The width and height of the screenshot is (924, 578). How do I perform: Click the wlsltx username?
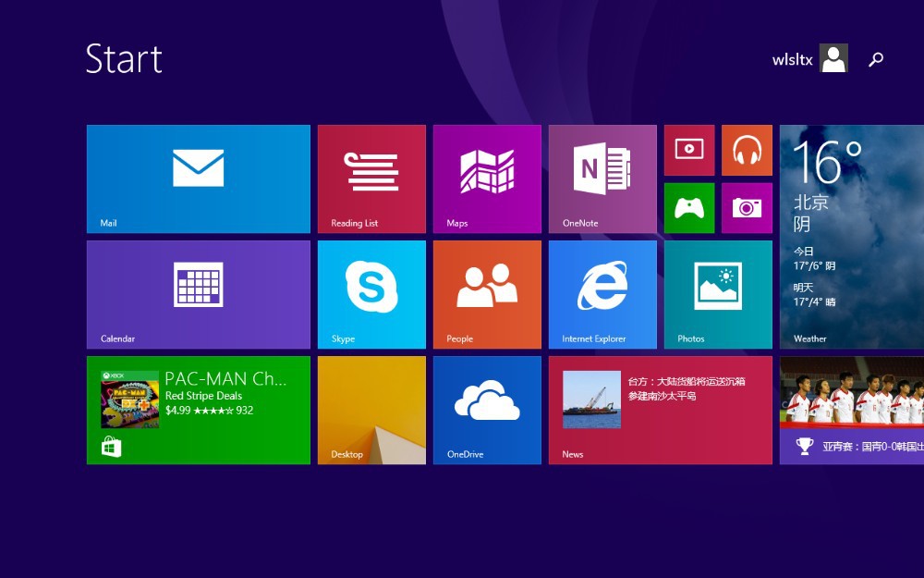tap(792, 59)
